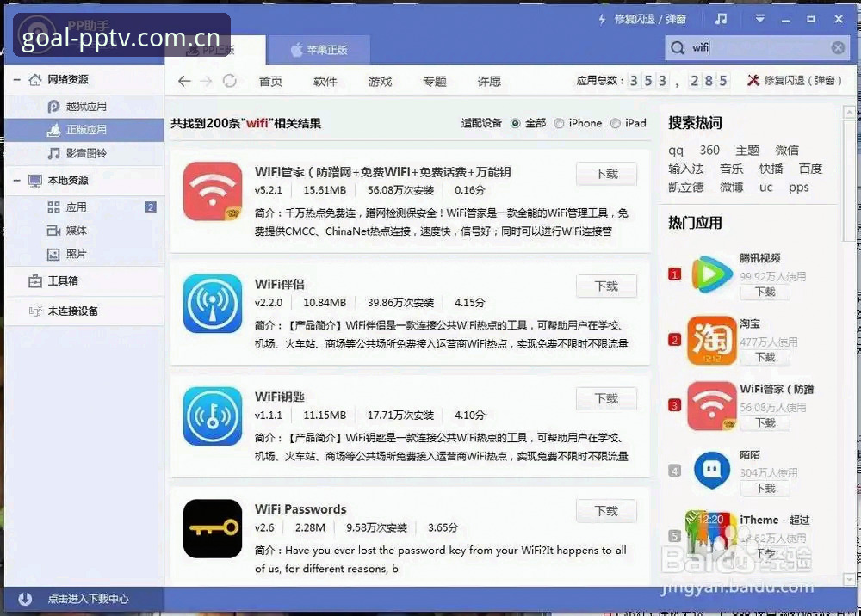Download WiFi Passwords
Screen dimensions: 861x616
pyautogui.click(x=606, y=511)
